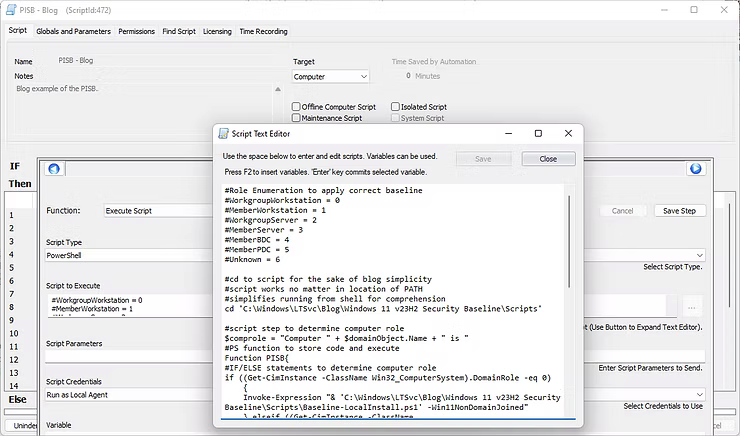Viewport: 740px width, 436px height.
Task: Select script step row 14
Action: [14, 386]
